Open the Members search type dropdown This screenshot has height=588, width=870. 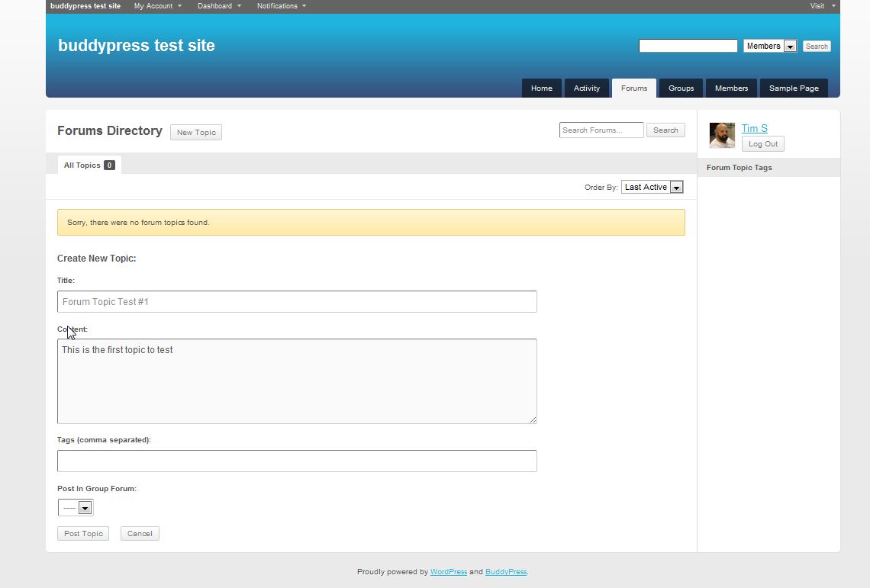[770, 46]
